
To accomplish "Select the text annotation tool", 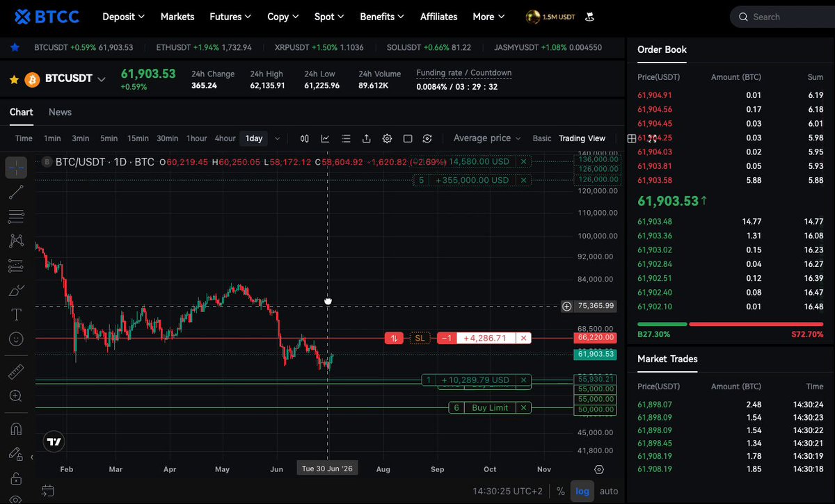I will tap(16, 315).
